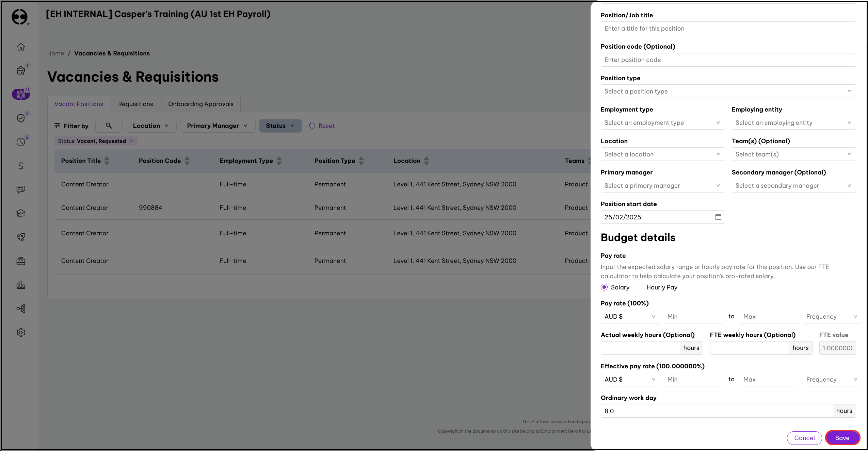Click the calendar icon in start date field
Viewport: 868px width, 451px height.
pyautogui.click(x=718, y=217)
